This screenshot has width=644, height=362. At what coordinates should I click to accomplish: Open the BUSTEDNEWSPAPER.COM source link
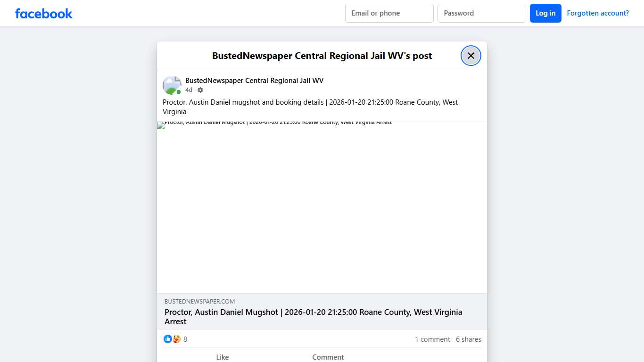click(x=199, y=301)
